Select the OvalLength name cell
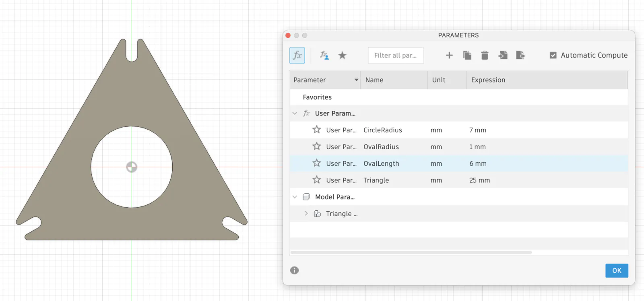The width and height of the screenshot is (644, 301). (x=381, y=163)
